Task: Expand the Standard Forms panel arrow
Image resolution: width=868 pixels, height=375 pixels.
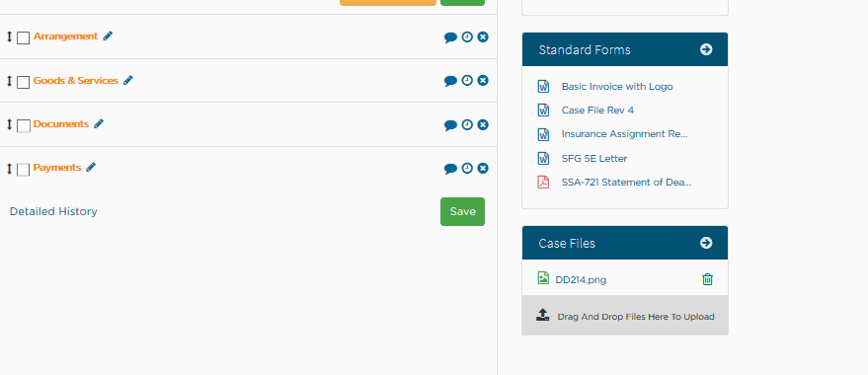Action: pyautogui.click(x=706, y=49)
